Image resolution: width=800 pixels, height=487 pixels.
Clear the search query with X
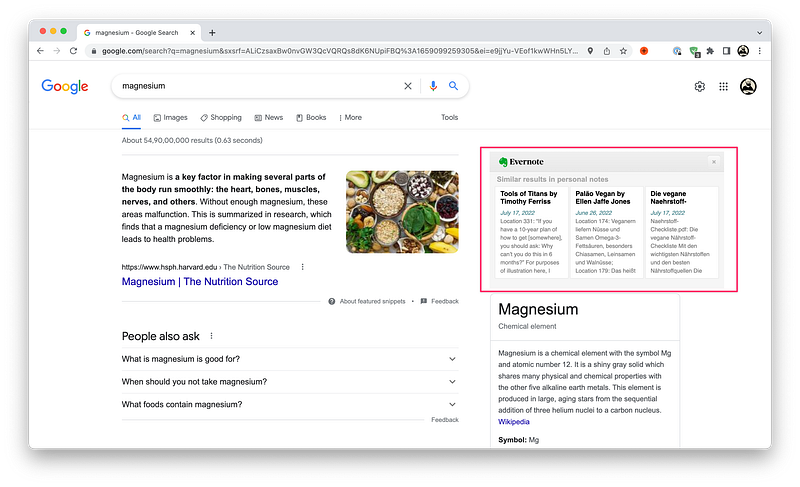coord(408,86)
